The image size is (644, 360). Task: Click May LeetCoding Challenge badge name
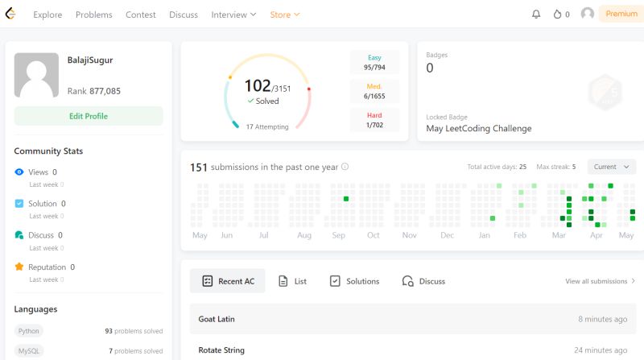pyautogui.click(x=478, y=128)
